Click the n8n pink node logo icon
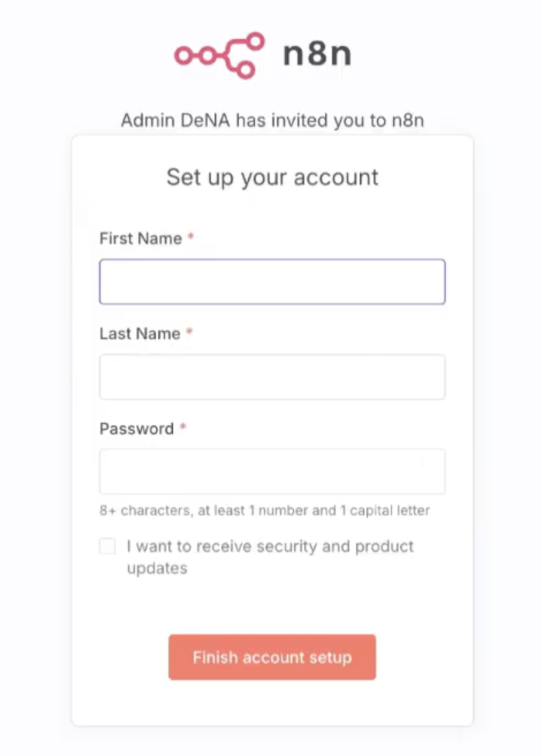Viewport: 542px width, 756px height. coord(219,55)
